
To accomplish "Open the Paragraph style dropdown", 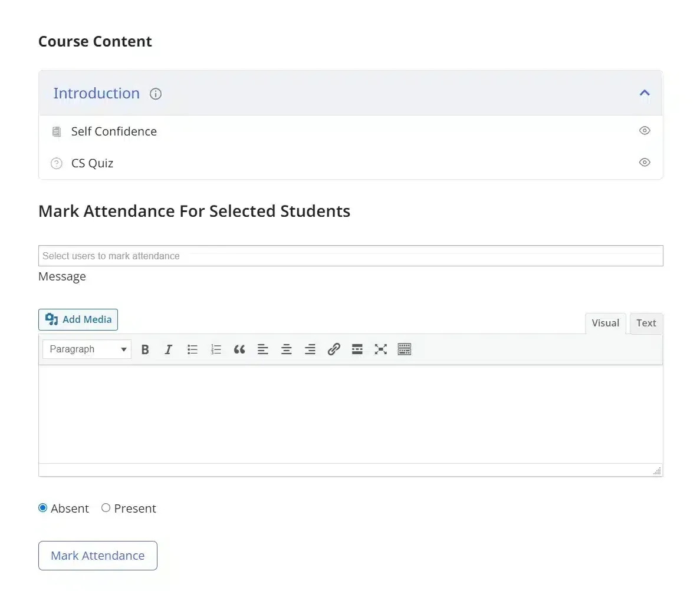I will point(86,349).
